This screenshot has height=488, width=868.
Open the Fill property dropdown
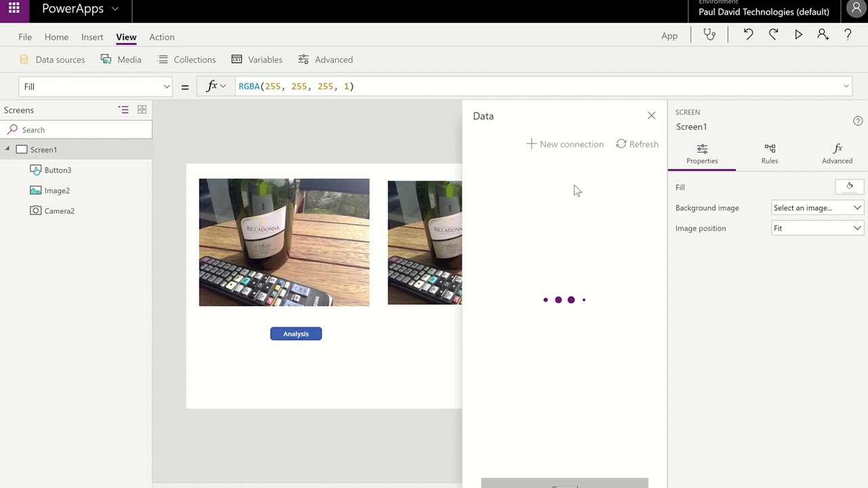click(96, 86)
